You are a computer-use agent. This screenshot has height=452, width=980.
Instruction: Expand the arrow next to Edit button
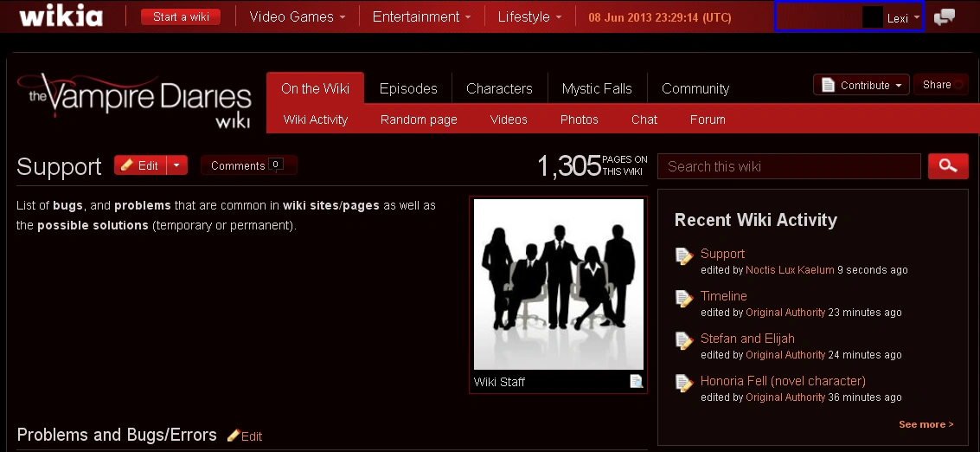click(176, 165)
